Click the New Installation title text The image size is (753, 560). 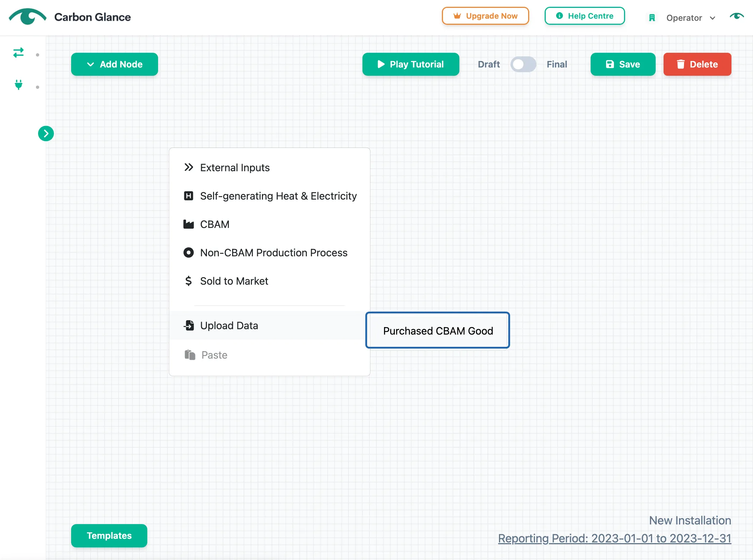(690, 521)
